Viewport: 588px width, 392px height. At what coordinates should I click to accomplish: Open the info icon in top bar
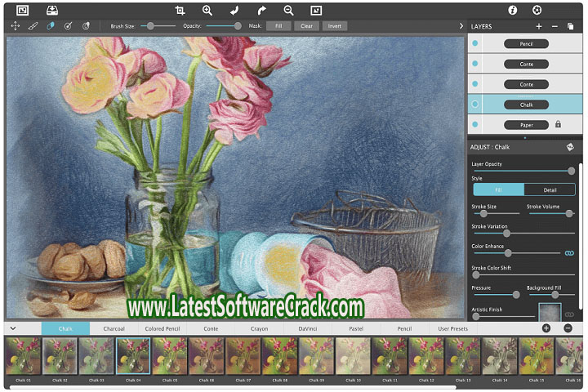click(513, 10)
